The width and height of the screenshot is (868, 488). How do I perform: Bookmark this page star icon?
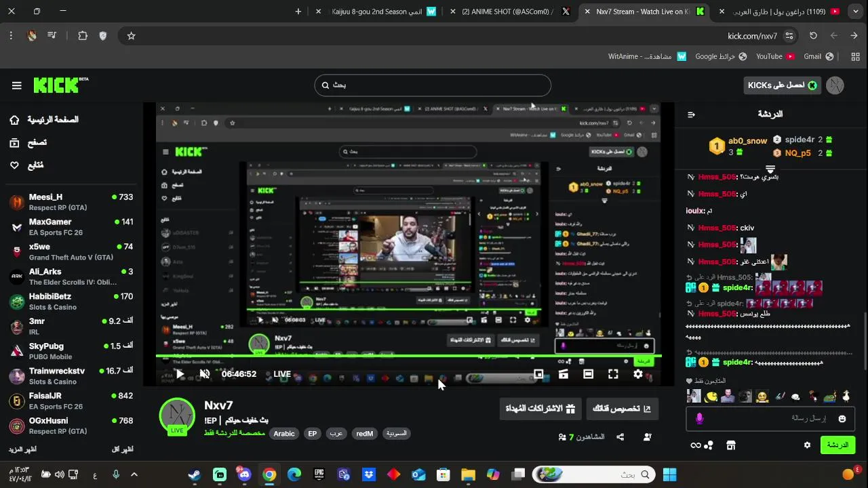pos(132,36)
